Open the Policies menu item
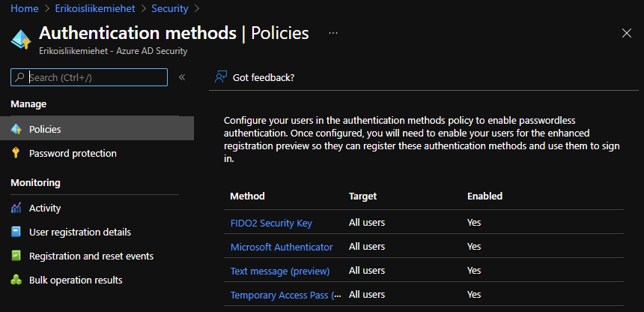The width and height of the screenshot is (644, 312). click(97, 129)
